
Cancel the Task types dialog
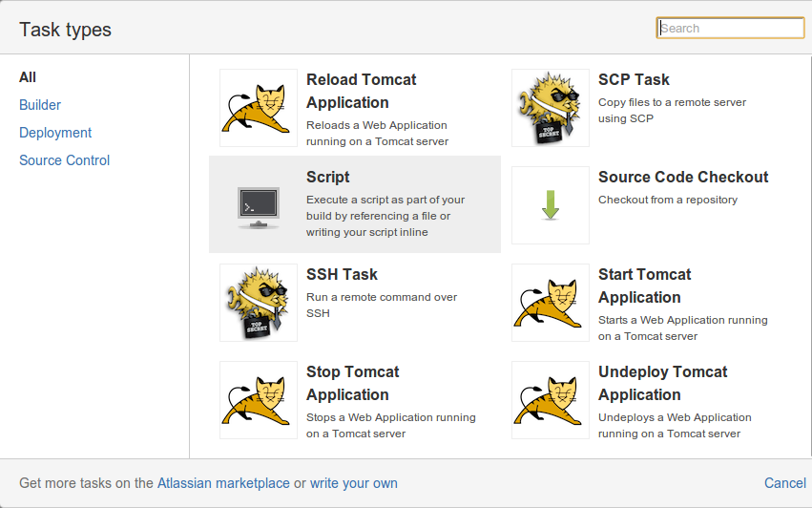(x=785, y=483)
